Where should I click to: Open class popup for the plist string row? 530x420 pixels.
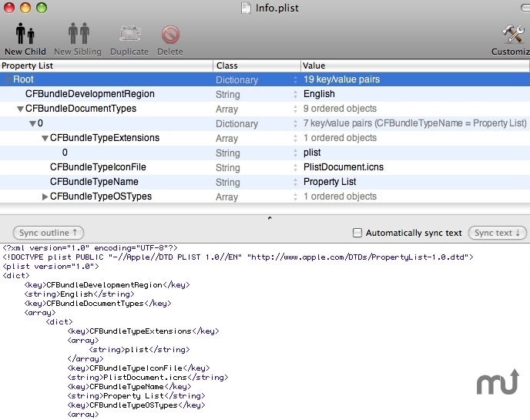pos(295,153)
